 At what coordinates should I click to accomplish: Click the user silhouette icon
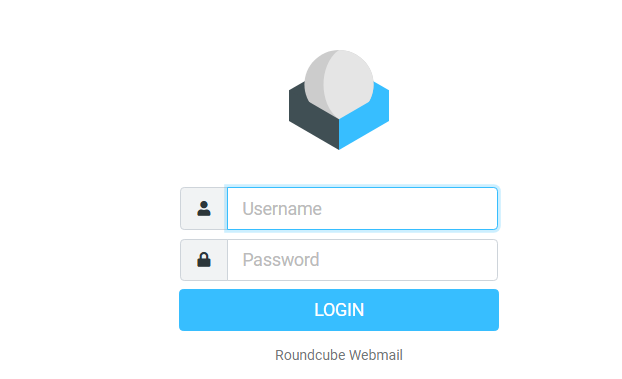coord(204,208)
